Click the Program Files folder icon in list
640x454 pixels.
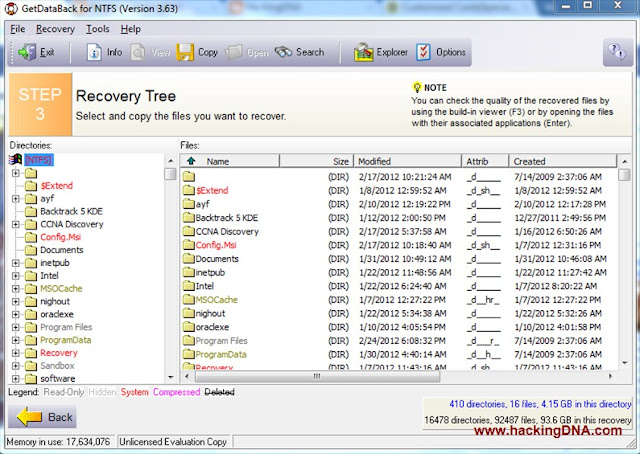189,340
